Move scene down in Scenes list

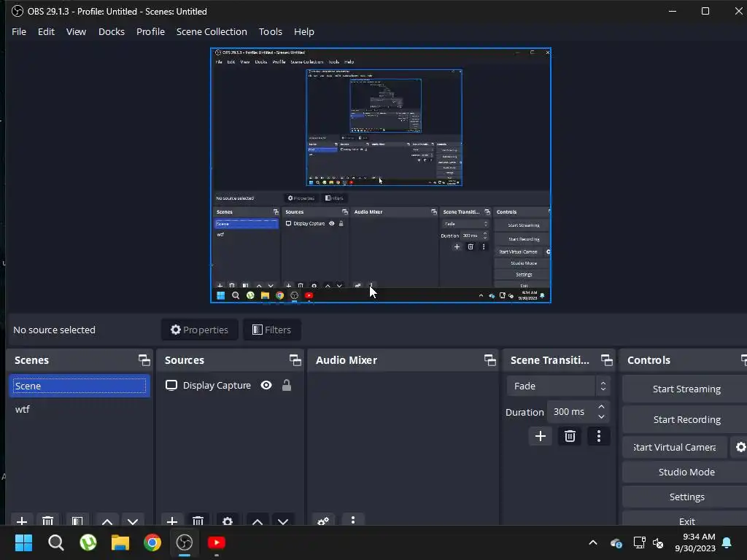[133, 521]
